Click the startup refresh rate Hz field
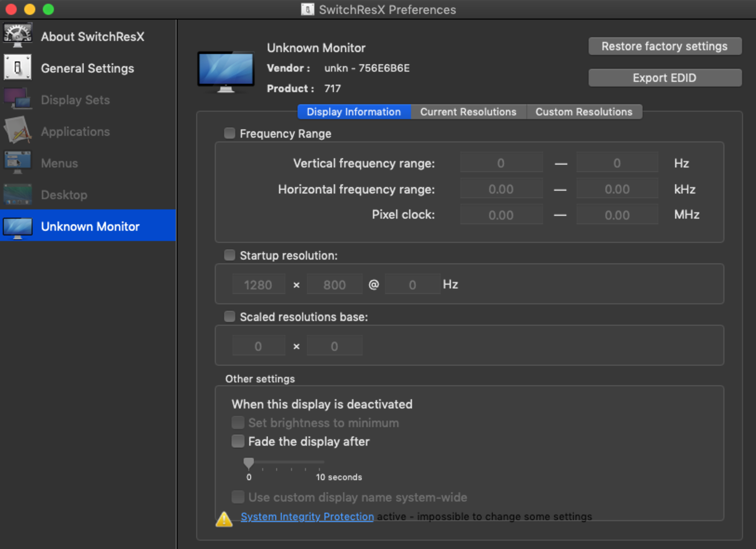 (x=412, y=284)
